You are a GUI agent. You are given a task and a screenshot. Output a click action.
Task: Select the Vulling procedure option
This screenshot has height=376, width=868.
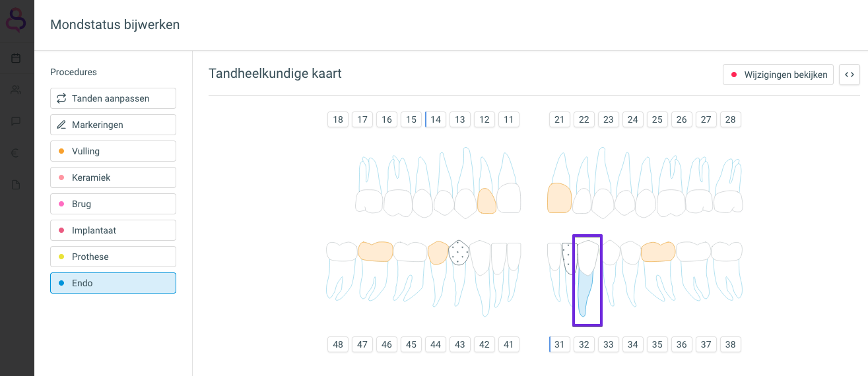(113, 151)
